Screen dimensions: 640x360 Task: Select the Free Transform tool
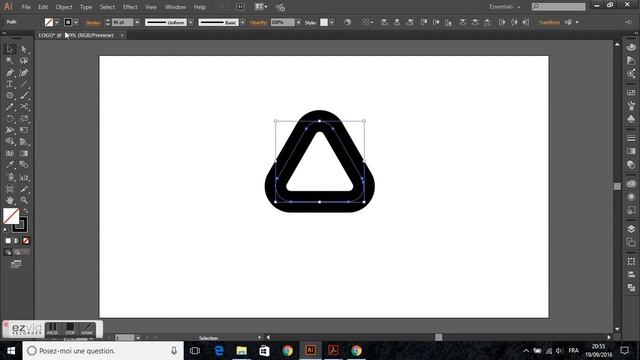[24, 130]
